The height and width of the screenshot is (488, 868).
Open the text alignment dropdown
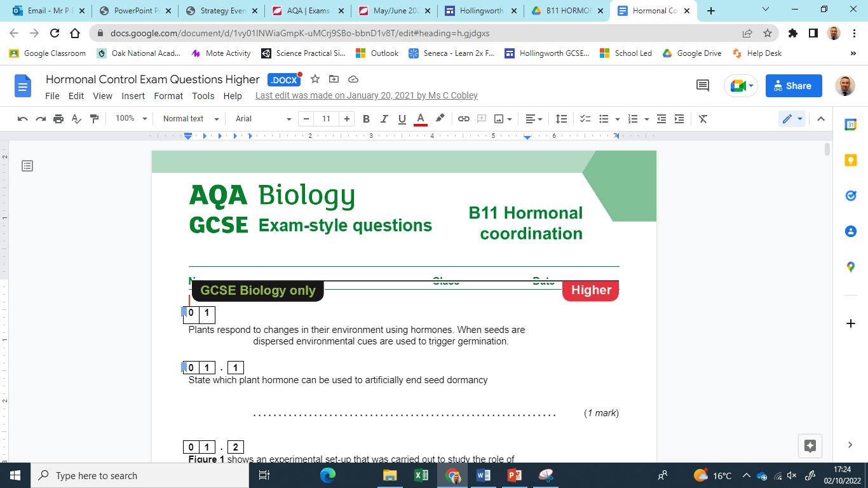tap(534, 119)
